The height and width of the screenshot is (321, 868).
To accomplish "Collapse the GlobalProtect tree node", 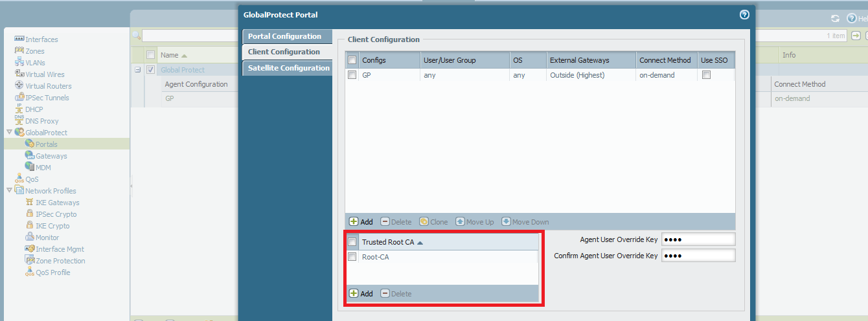I will click(x=9, y=132).
